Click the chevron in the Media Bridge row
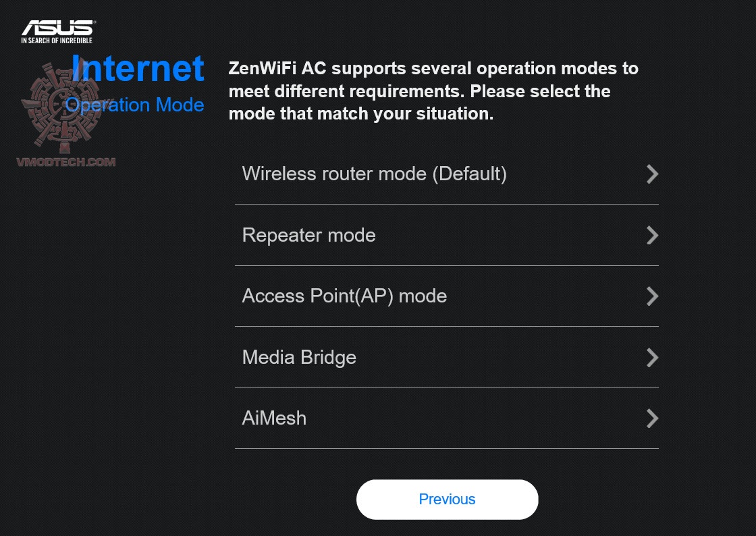This screenshot has height=536, width=756. pyautogui.click(x=652, y=357)
